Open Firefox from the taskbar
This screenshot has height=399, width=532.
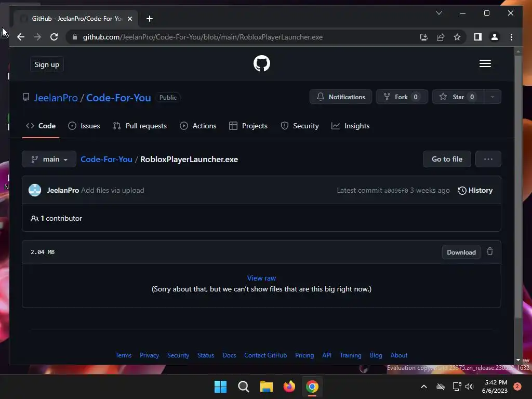289,387
